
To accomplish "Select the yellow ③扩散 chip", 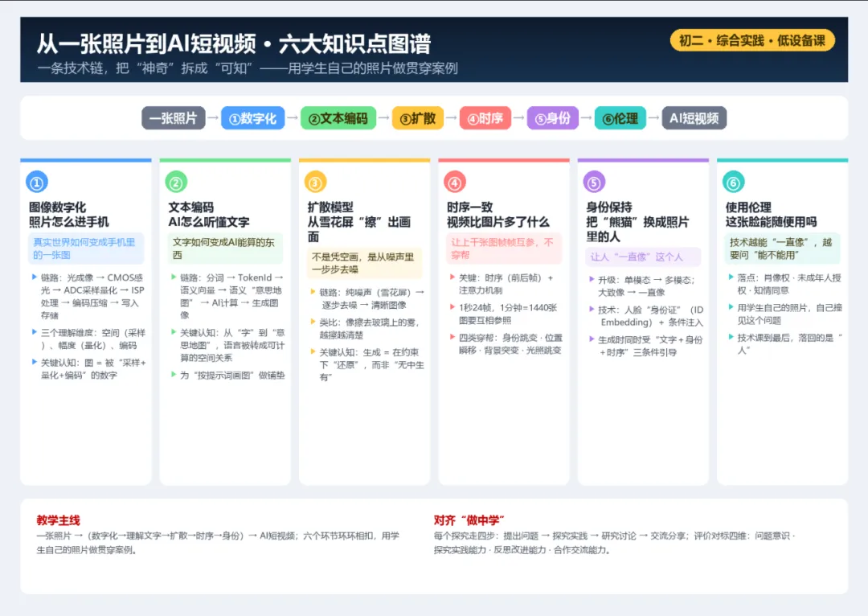I will 418,118.
